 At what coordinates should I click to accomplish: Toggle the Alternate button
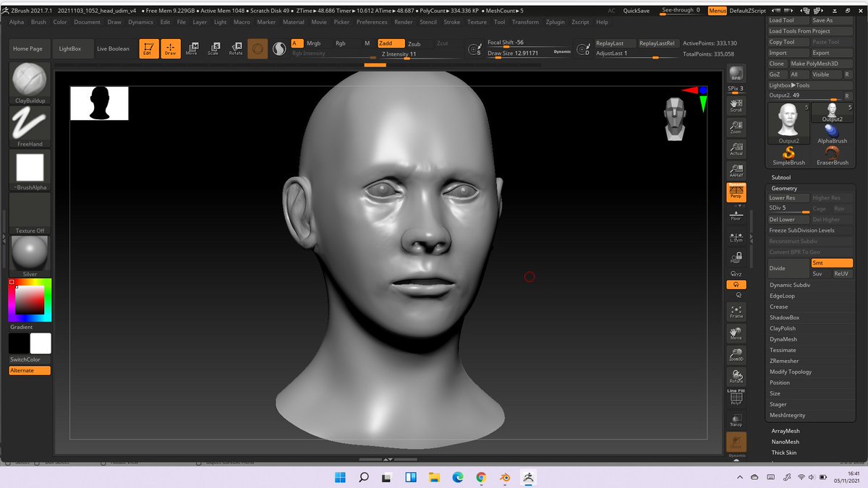tap(30, 370)
